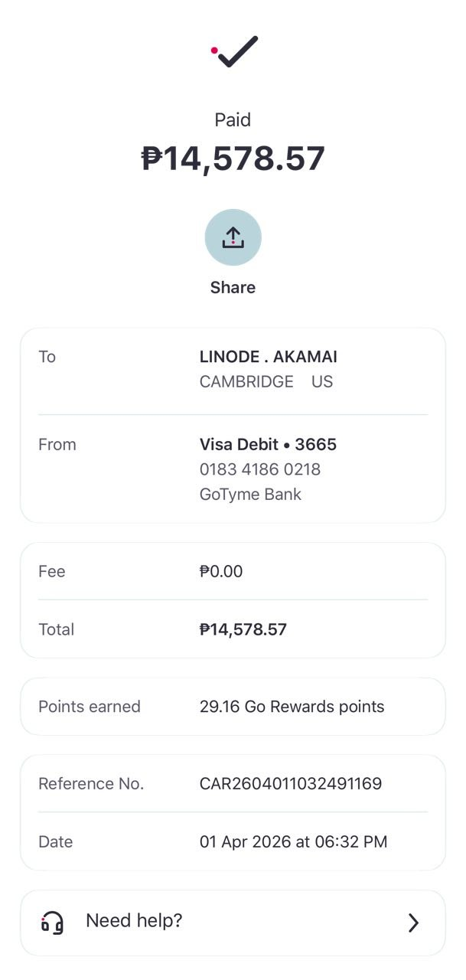The width and height of the screenshot is (466, 980).
Task: Tap account number 0183 4186 0218
Action: (259, 469)
